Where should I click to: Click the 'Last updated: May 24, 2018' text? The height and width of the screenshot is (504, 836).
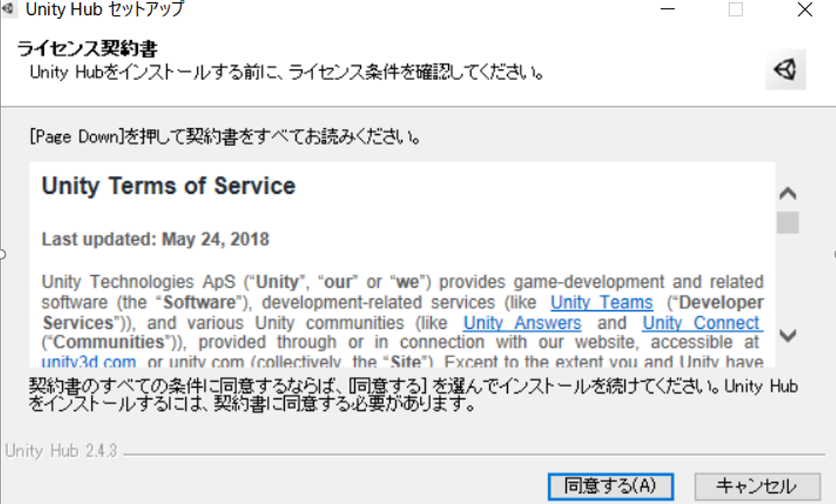155,239
